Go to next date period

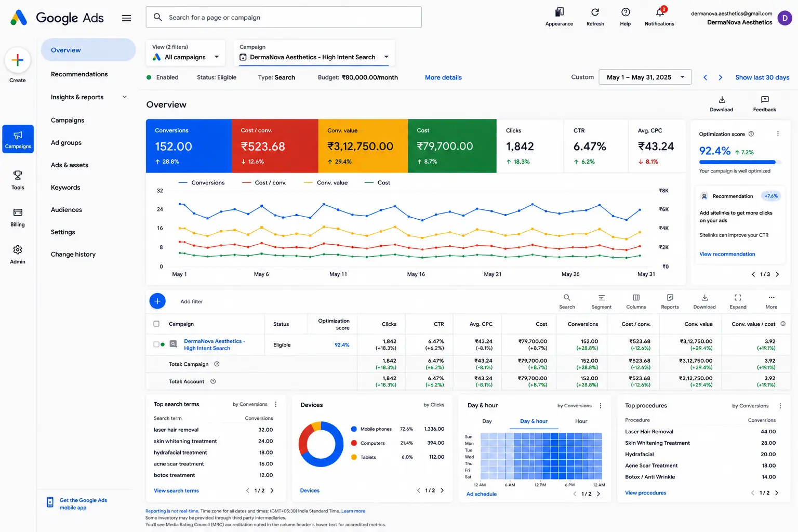[x=720, y=77]
